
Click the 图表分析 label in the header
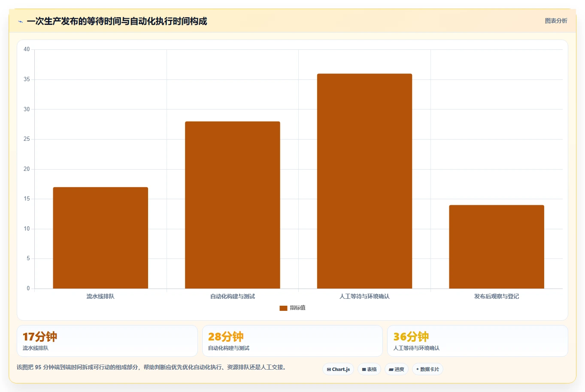pos(556,21)
